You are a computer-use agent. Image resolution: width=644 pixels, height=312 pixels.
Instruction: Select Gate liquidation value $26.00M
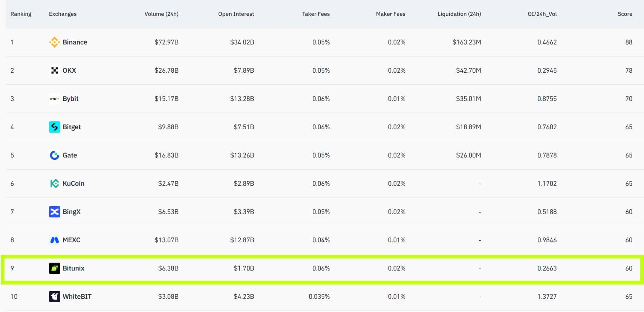pyautogui.click(x=469, y=155)
